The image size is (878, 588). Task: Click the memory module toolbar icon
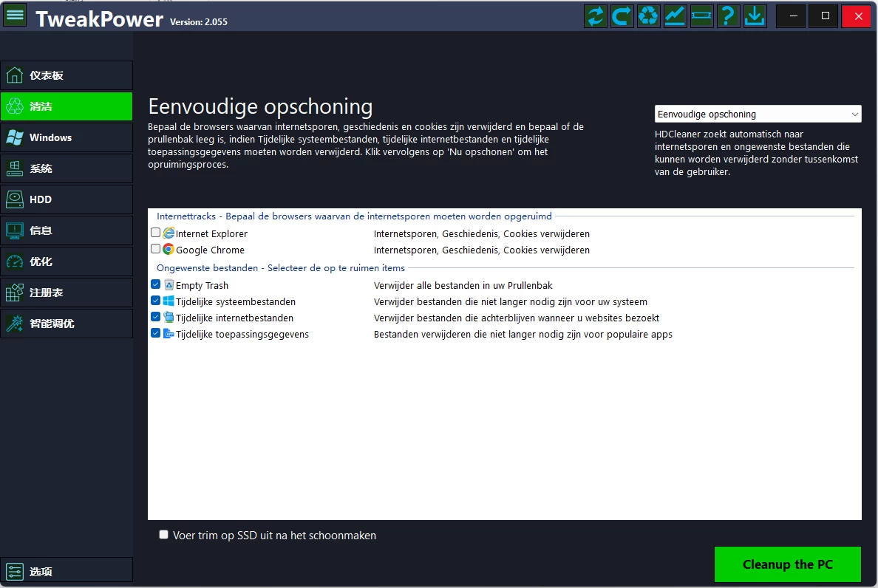pos(701,16)
